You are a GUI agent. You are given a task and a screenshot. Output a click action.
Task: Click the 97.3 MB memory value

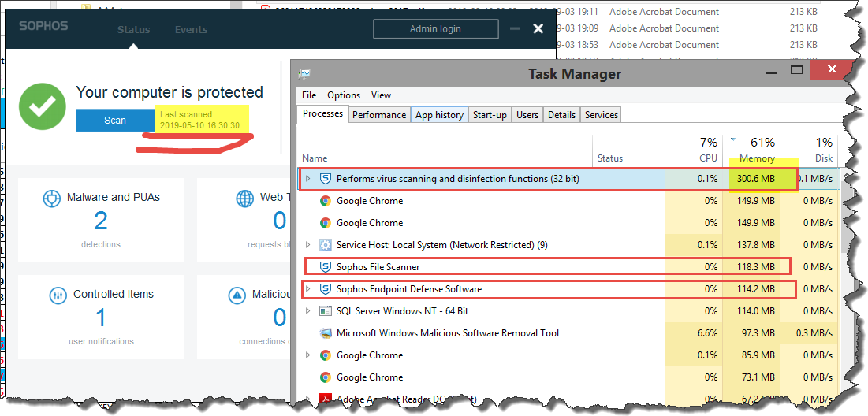758,333
